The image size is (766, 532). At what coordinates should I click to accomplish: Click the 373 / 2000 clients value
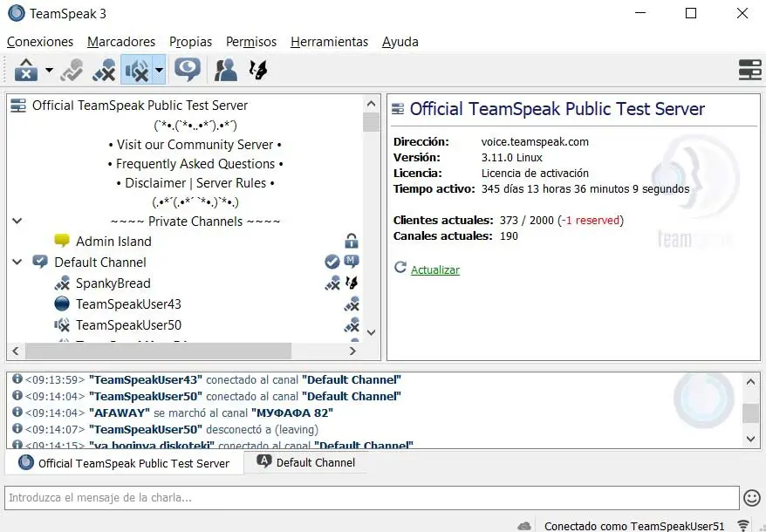pyautogui.click(x=527, y=221)
